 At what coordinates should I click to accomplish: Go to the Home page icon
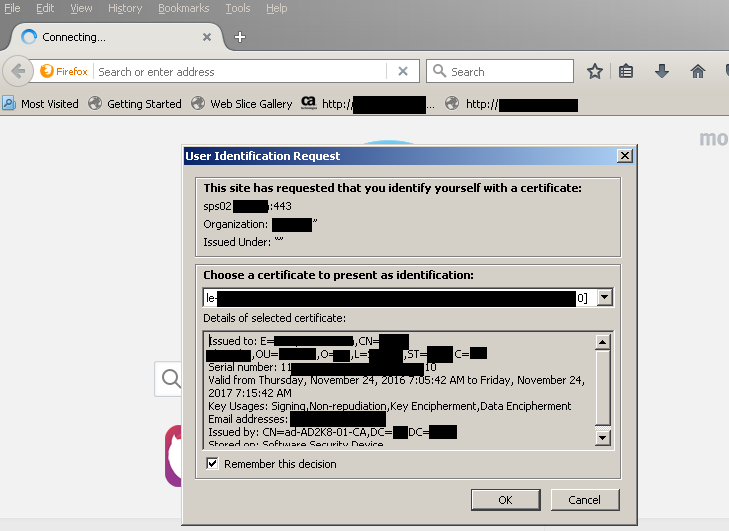(x=697, y=72)
